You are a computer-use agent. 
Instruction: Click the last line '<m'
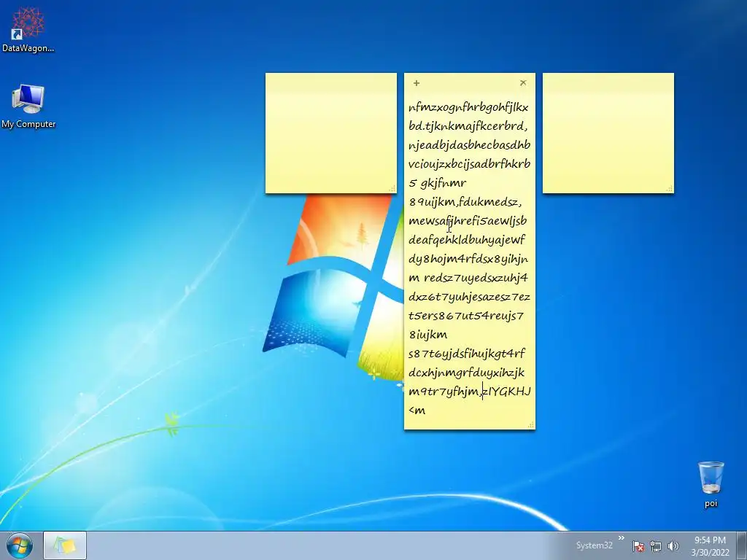pos(417,411)
